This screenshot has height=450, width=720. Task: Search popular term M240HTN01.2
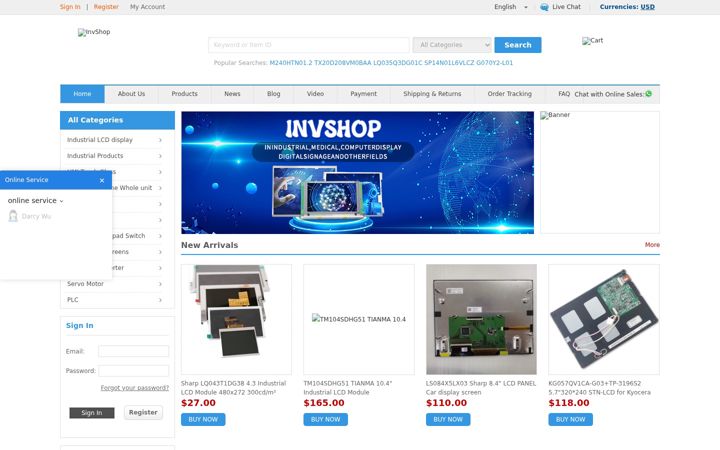(291, 63)
